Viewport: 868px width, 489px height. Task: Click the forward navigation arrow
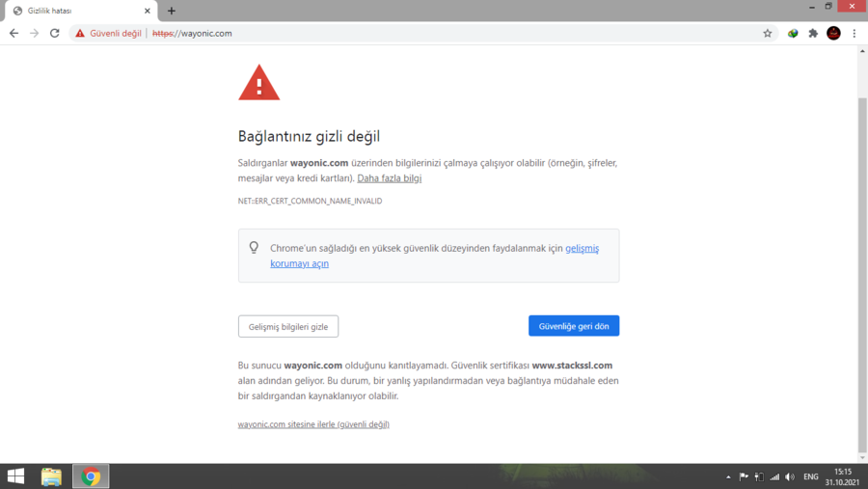[35, 33]
